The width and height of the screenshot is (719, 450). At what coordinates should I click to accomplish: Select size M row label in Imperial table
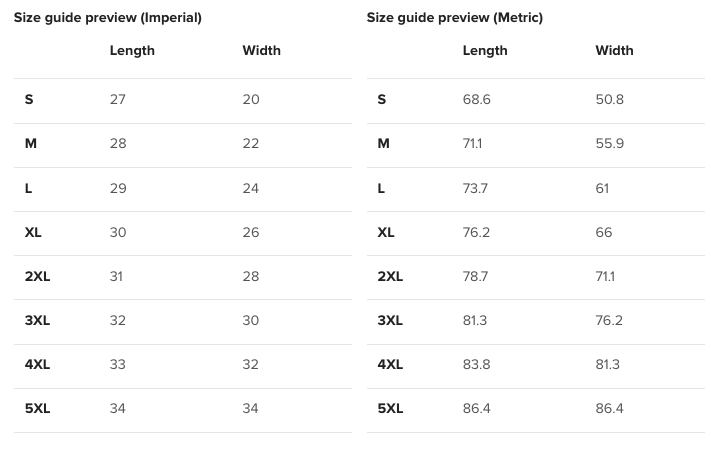point(31,143)
